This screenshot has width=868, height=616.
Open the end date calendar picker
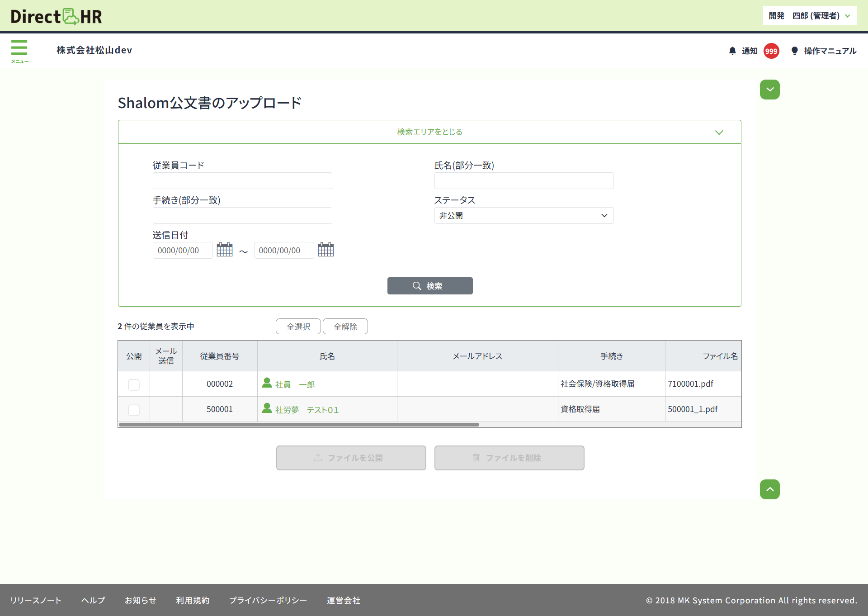(325, 250)
